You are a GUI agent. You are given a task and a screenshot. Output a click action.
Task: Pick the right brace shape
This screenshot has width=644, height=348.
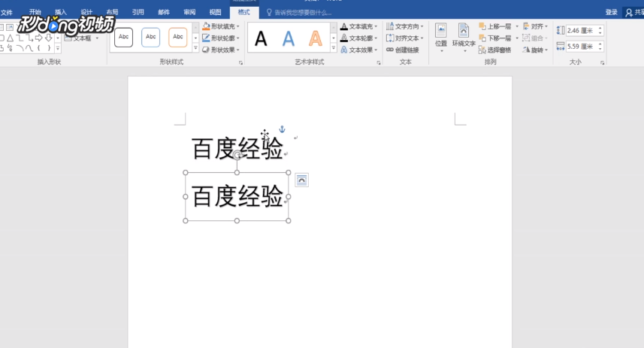coord(48,48)
